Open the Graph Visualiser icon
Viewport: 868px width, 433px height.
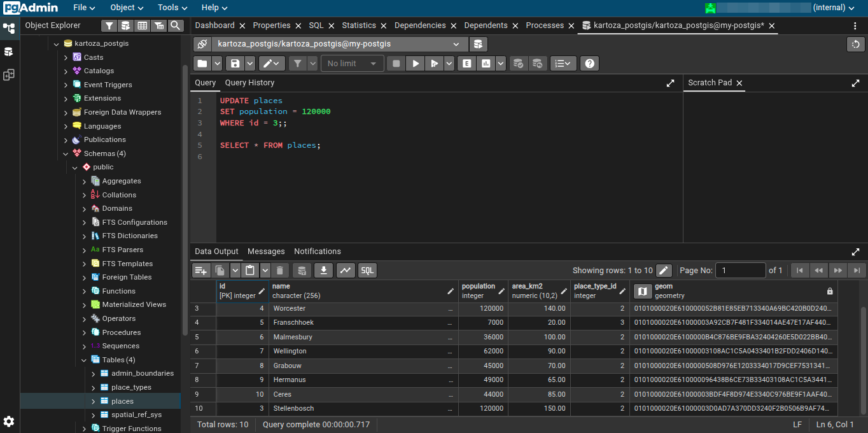coord(346,271)
